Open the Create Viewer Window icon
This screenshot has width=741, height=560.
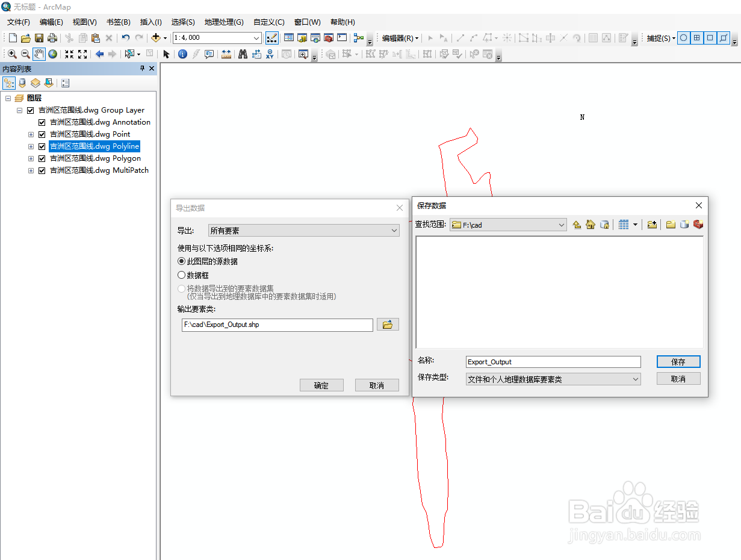[303, 54]
